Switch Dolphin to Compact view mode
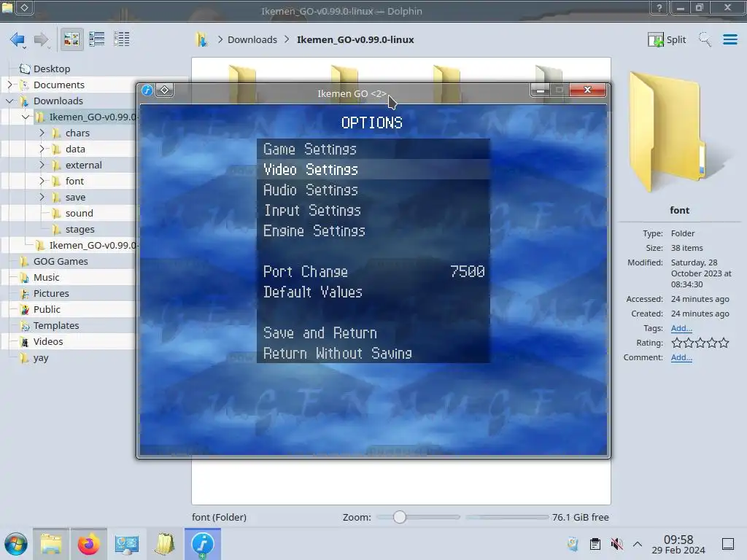The width and height of the screenshot is (747, 560). pos(97,39)
